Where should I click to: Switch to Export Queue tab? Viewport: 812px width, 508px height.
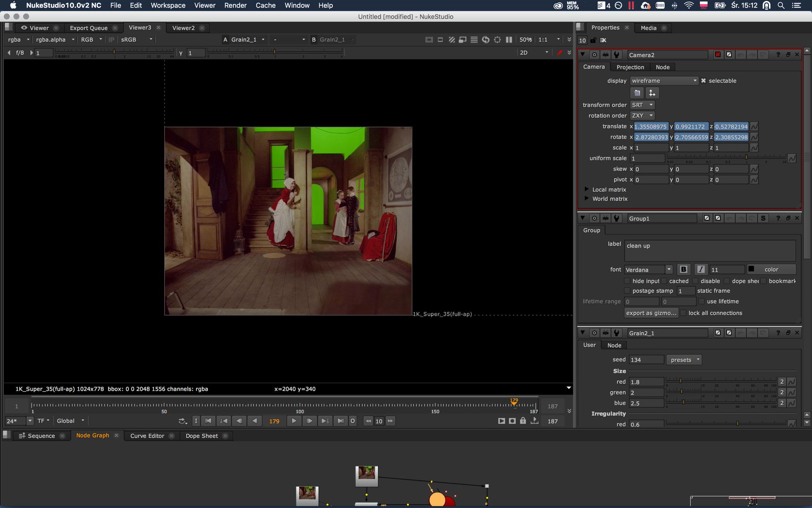tap(89, 28)
